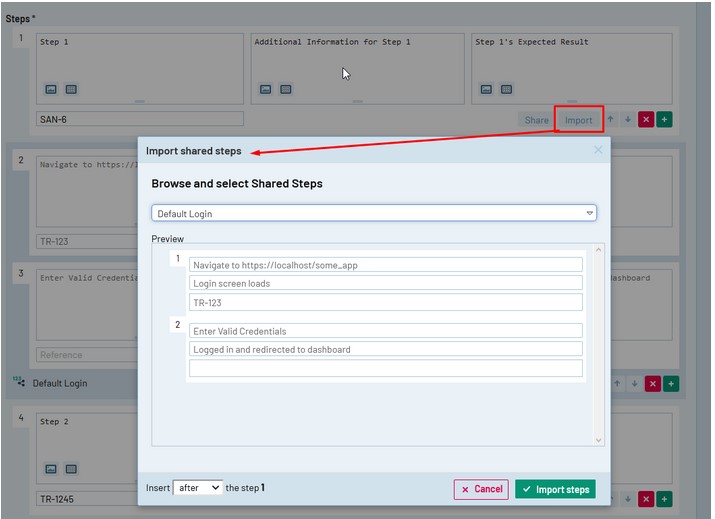Image resolution: width=715 pixels, height=519 pixels.
Task: Click preview field TR-123
Action: 386,302
